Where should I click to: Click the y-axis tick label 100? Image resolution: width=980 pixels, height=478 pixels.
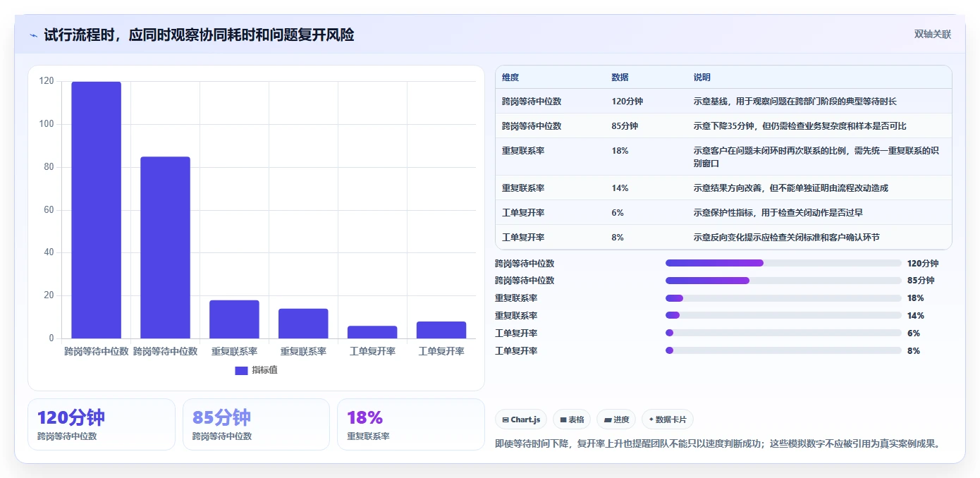(47, 124)
